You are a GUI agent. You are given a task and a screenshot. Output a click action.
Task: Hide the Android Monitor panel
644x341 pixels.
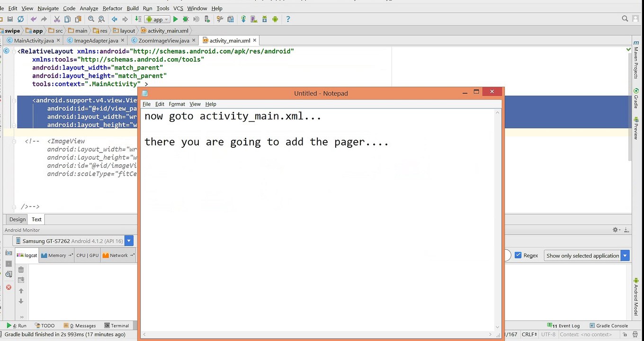[626, 230]
